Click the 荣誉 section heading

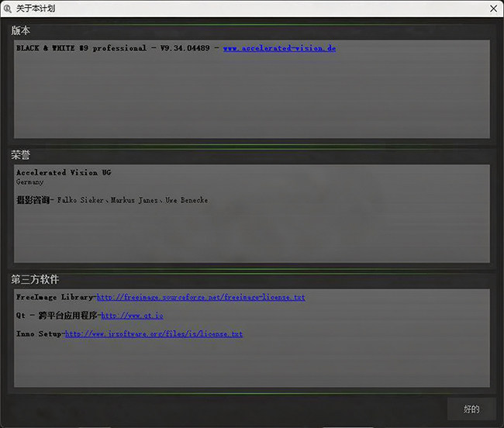[21, 155]
